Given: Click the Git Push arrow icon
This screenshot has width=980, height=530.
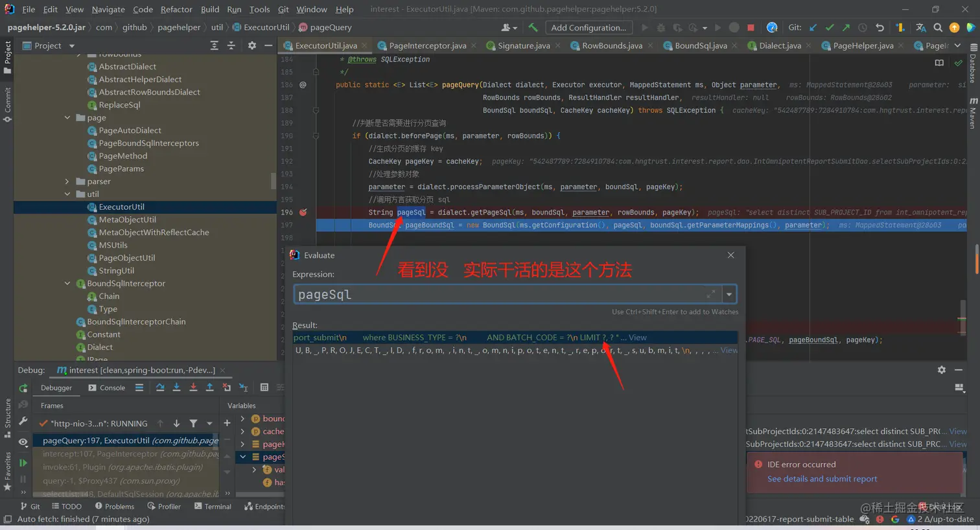Looking at the screenshot, I should [x=846, y=27].
